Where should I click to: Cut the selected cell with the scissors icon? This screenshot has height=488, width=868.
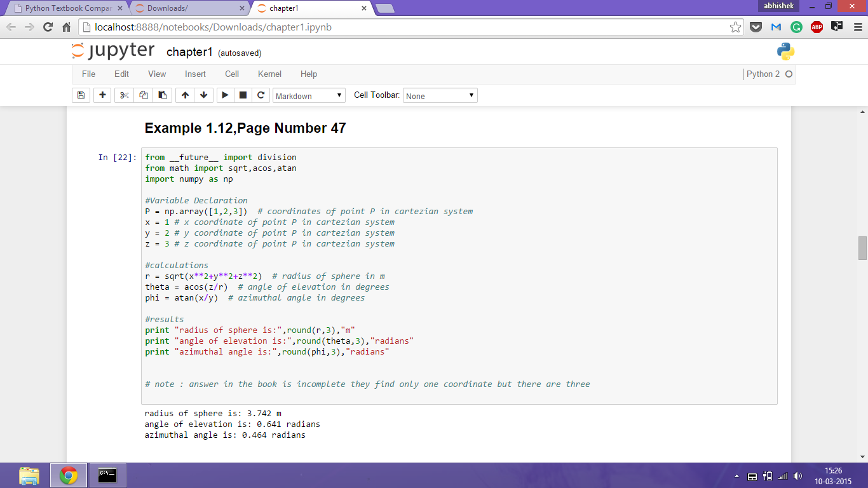pyautogui.click(x=124, y=95)
